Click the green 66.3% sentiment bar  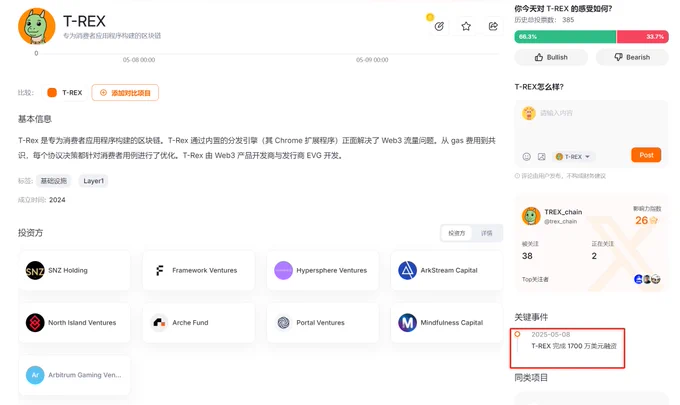(x=565, y=37)
